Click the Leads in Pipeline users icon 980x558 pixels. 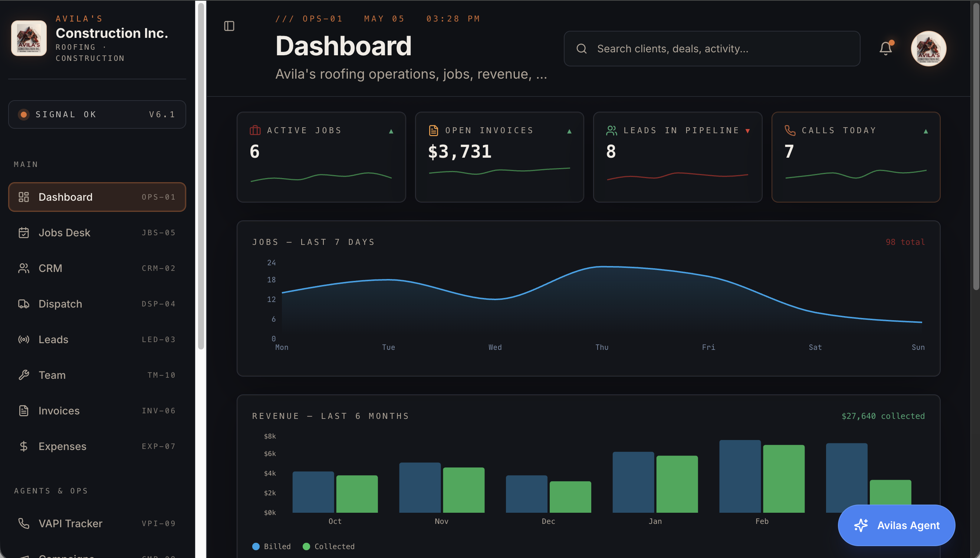tap(611, 131)
